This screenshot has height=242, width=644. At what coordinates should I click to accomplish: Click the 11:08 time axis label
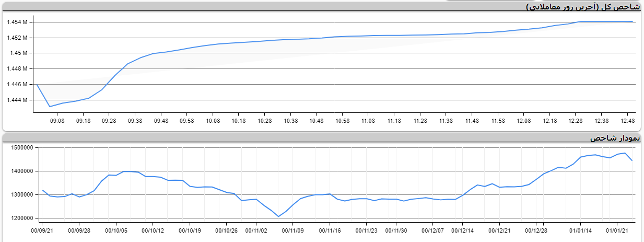coord(368,121)
